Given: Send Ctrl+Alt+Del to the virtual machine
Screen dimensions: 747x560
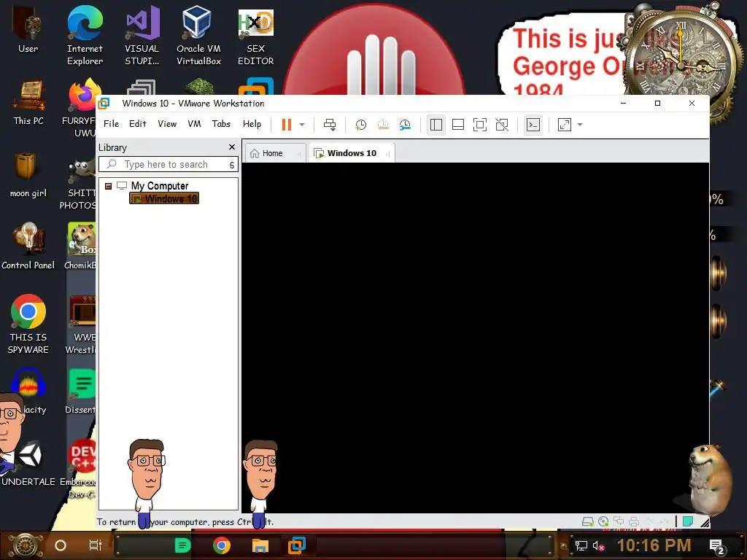Looking at the screenshot, I should 330,125.
